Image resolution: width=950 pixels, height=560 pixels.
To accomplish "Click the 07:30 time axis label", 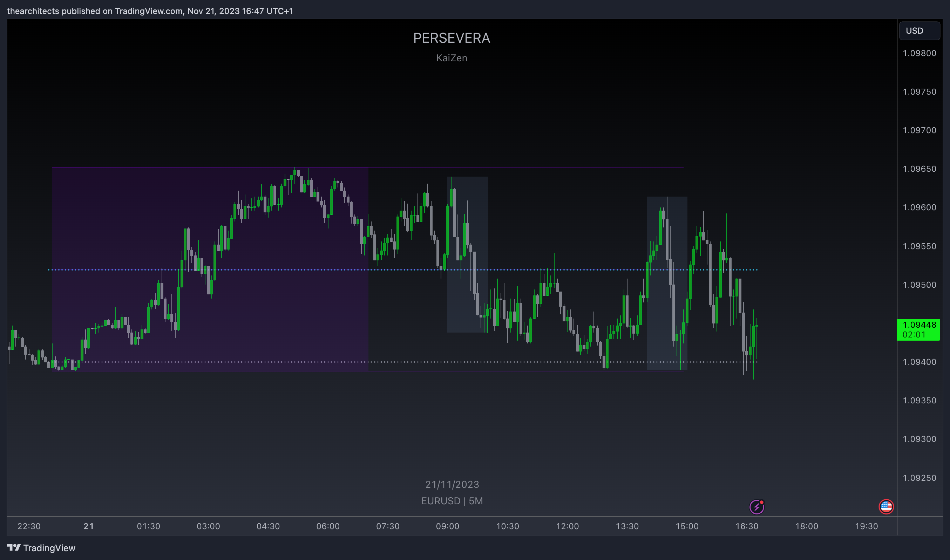I will 388,526.
